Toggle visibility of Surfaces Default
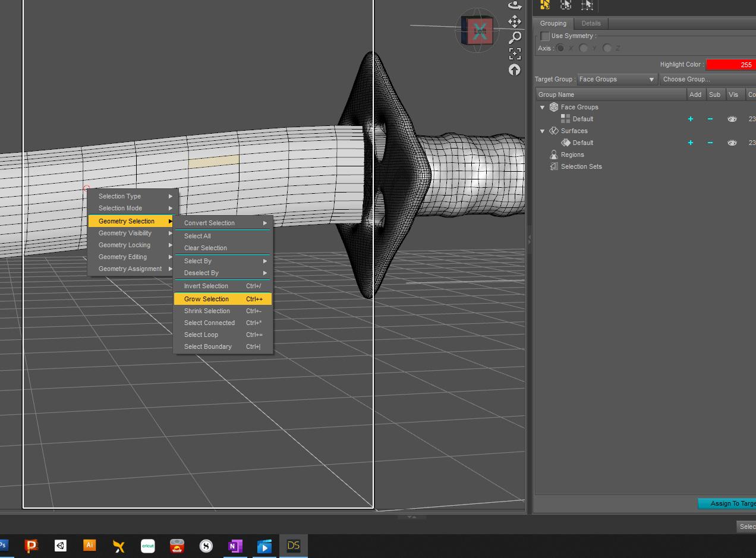Image resolution: width=756 pixels, height=558 pixels. pyautogui.click(x=732, y=143)
